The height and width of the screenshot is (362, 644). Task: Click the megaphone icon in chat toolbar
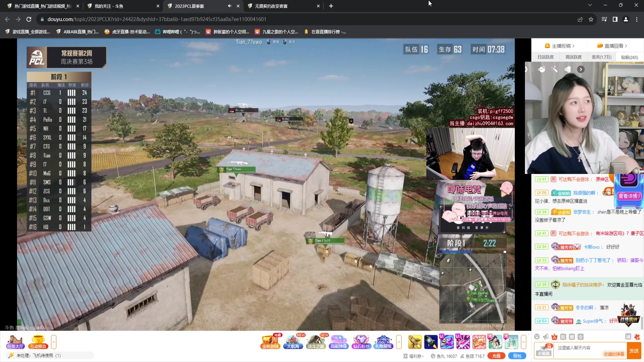(546, 337)
